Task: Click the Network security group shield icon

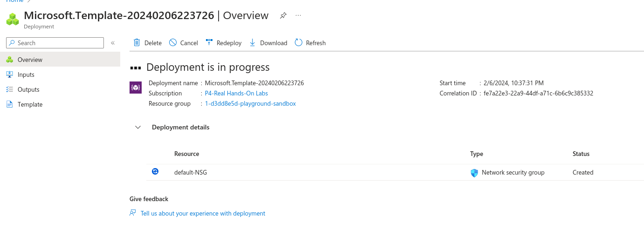Action: point(474,173)
